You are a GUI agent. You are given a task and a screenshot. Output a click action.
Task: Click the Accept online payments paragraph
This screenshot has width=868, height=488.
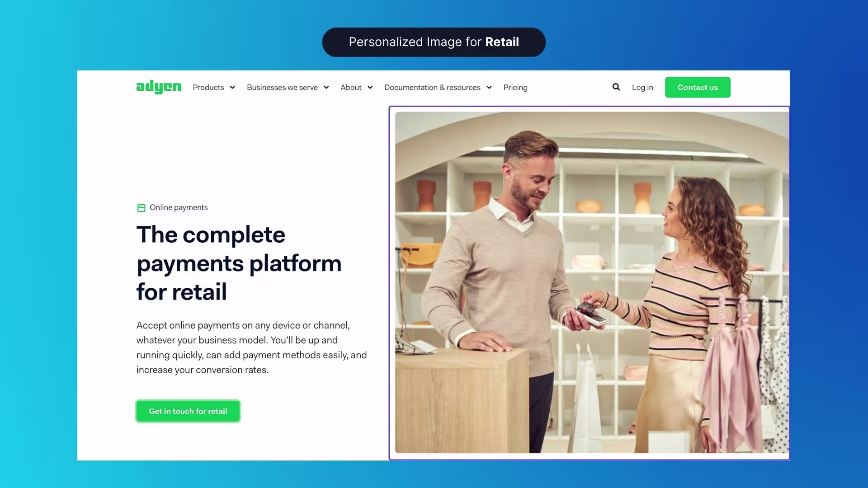coord(251,347)
